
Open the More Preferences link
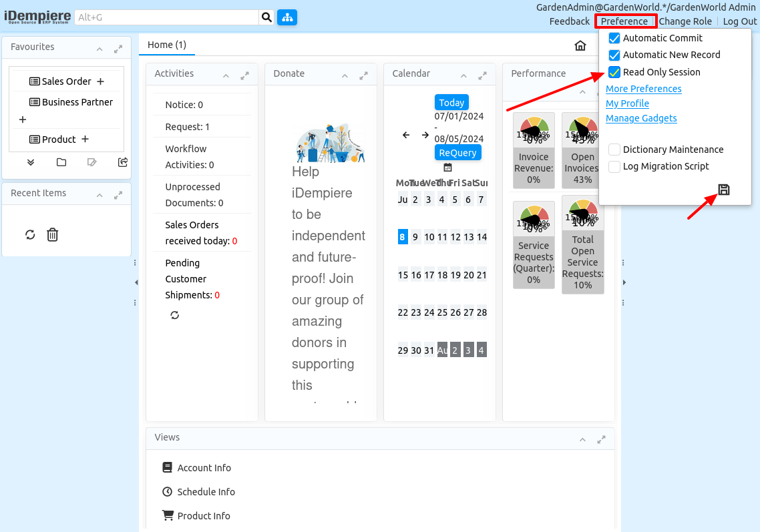pyautogui.click(x=643, y=89)
